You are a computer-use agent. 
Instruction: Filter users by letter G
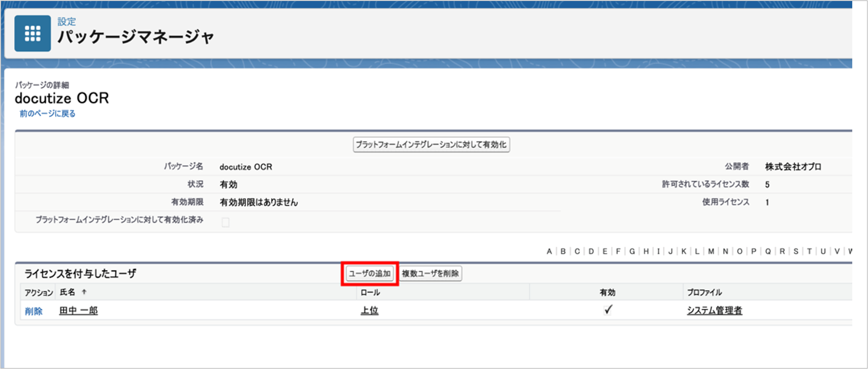[x=632, y=251]
